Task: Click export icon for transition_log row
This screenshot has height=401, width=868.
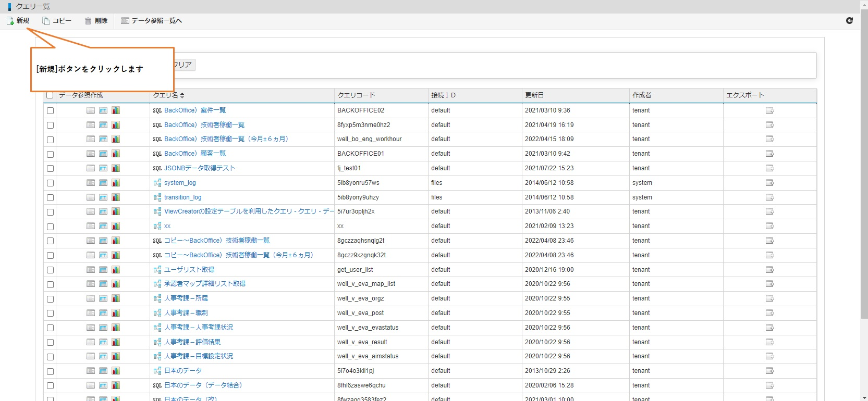Action: [769, 197]
